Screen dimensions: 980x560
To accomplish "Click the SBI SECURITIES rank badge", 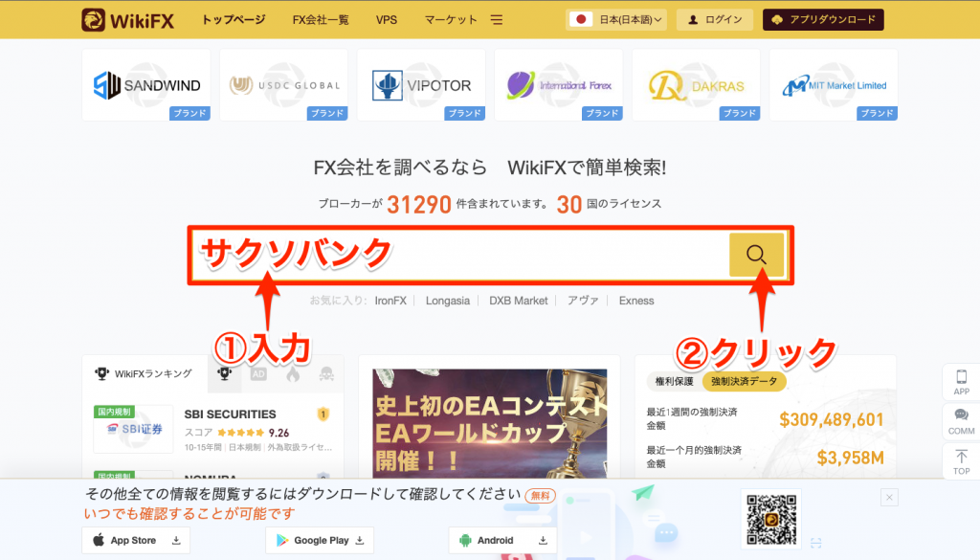I will tap(323, 414).
